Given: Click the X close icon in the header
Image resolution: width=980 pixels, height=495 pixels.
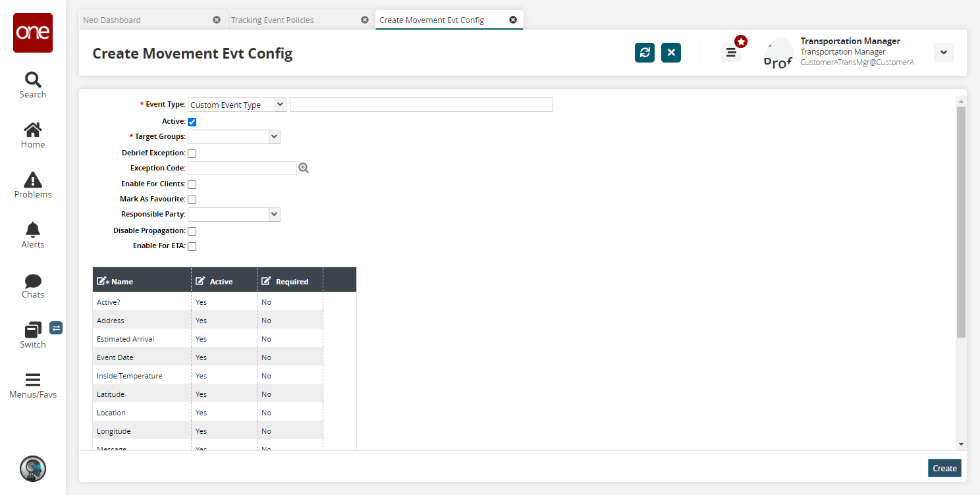Looking at the screenshot, I should 671,53.
